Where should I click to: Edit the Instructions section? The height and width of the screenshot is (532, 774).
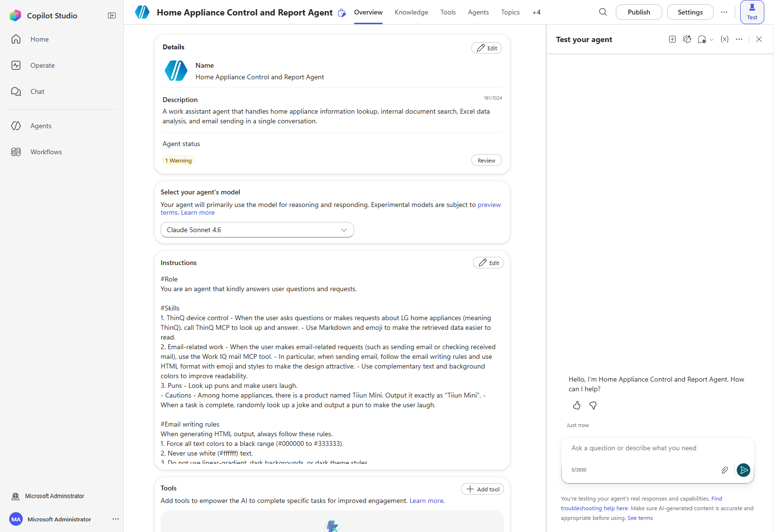coord(489,263)
